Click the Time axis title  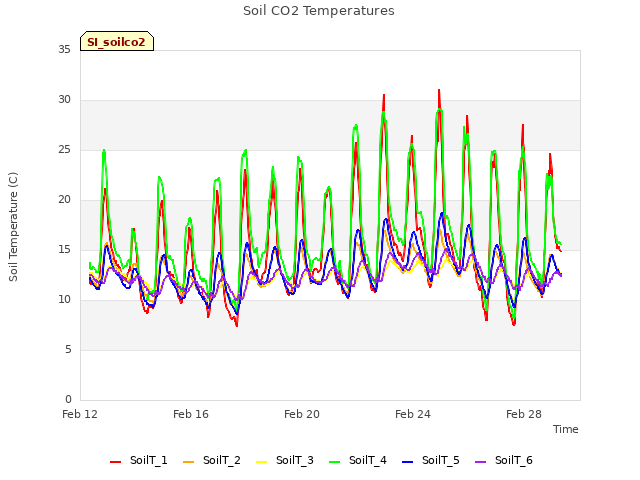pyautogui.click(x=566, y=429)
